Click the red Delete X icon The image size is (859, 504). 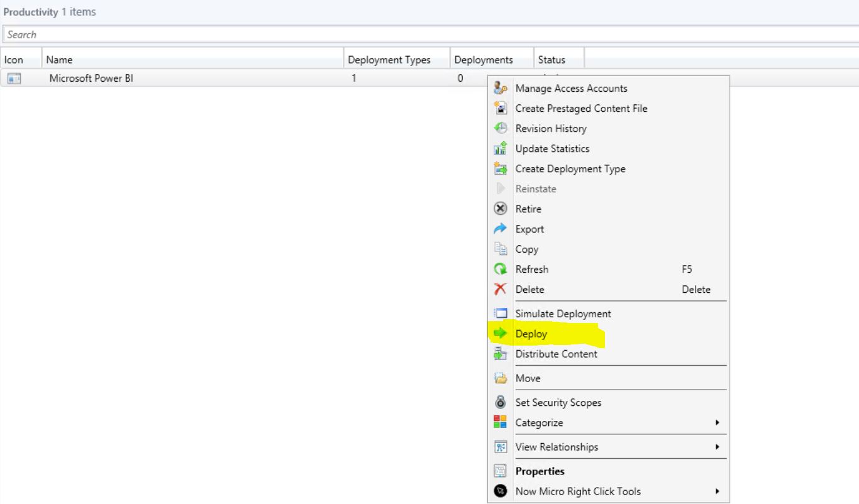(501, 289)
